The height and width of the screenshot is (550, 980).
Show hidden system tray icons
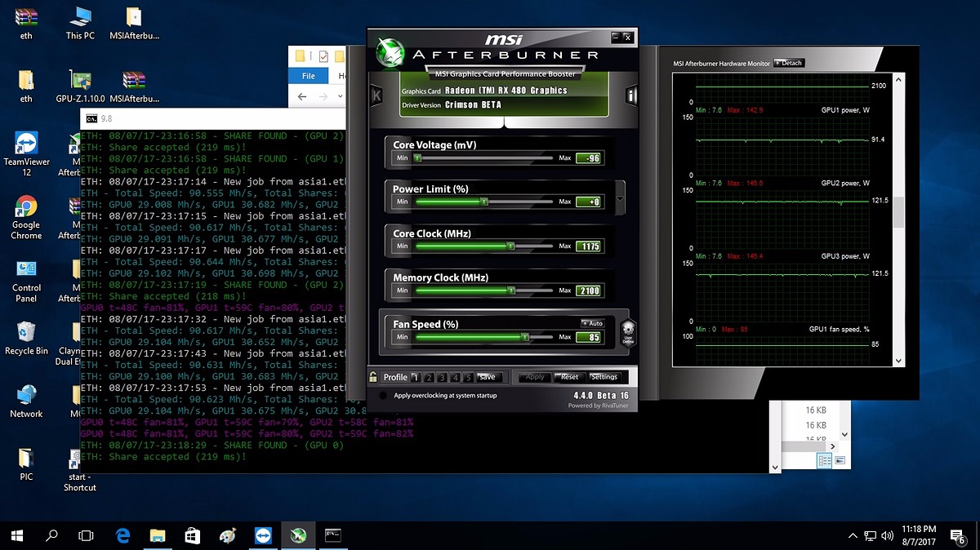853,536
